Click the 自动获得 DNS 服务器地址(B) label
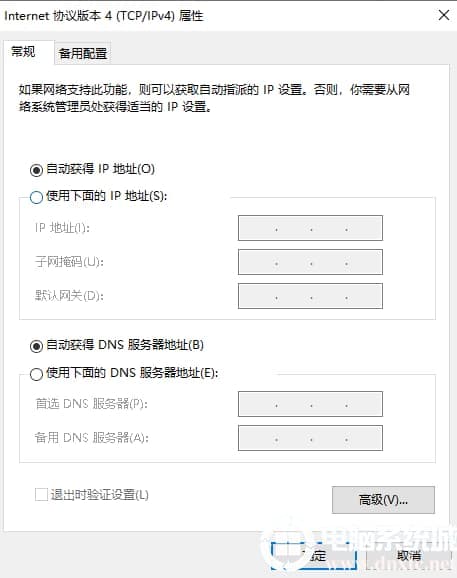Viewport: 457px width, 578px height. [125, 345]
